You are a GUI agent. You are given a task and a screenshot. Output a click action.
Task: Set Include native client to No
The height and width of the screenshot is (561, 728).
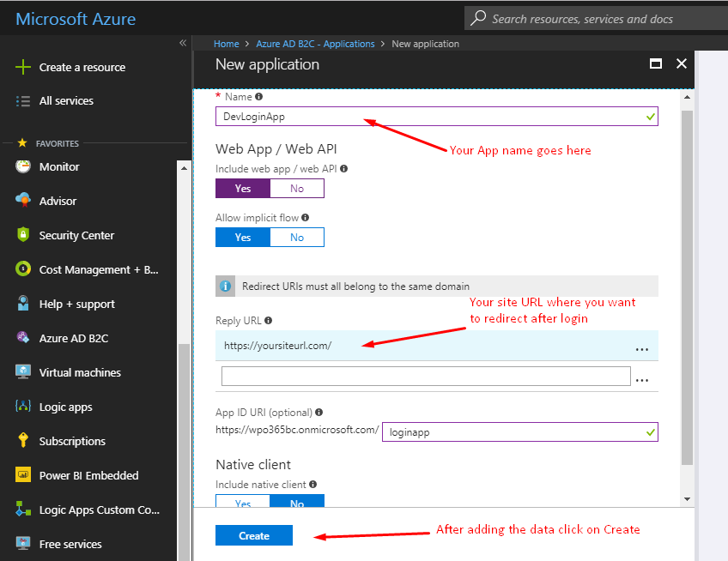[x=297, y=501]
